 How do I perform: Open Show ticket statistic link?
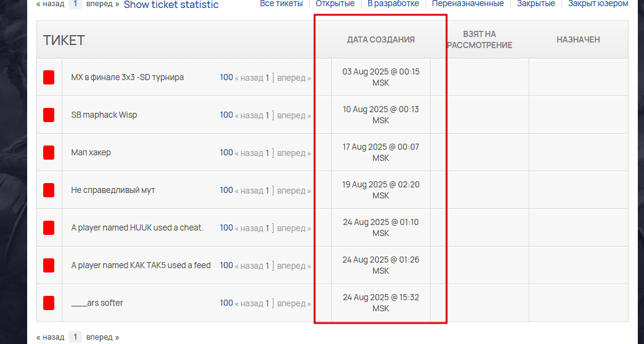(x=171, y=4)
